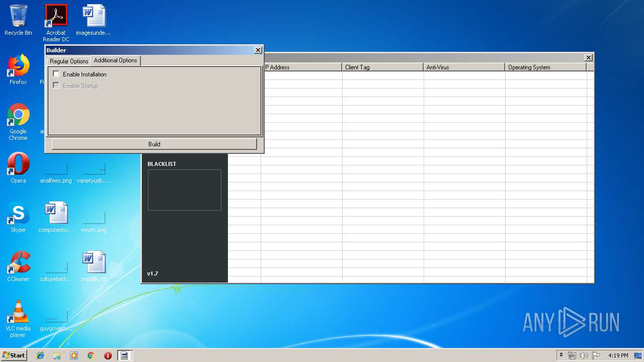644x362 pixels.
Task: Open Action Center flag icon
Action: [596, 355]
